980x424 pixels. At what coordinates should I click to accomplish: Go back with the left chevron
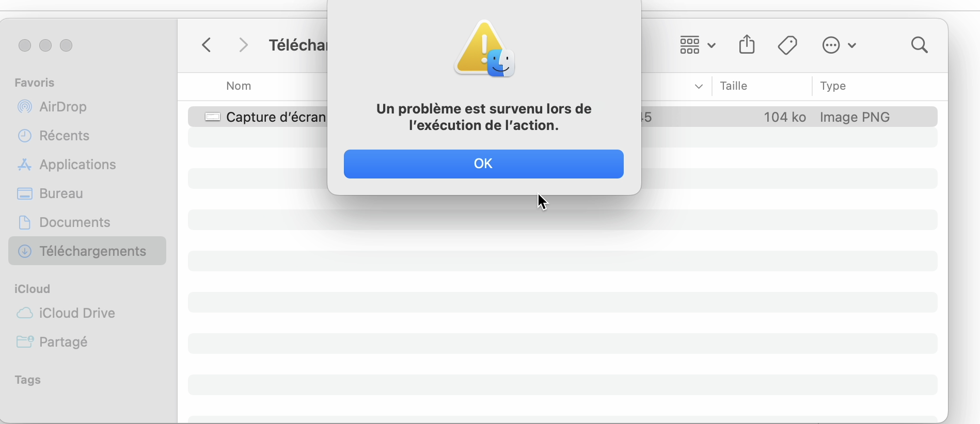[207, 45]
